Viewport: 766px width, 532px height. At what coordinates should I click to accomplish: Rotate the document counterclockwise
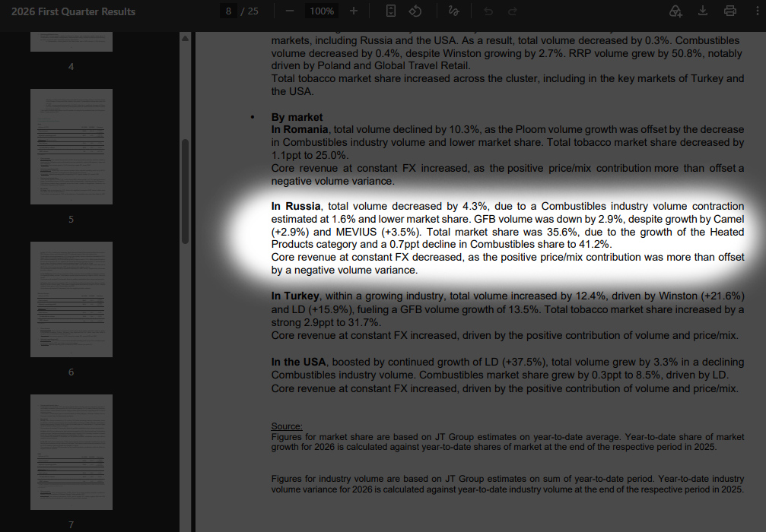tap(415, 11)
